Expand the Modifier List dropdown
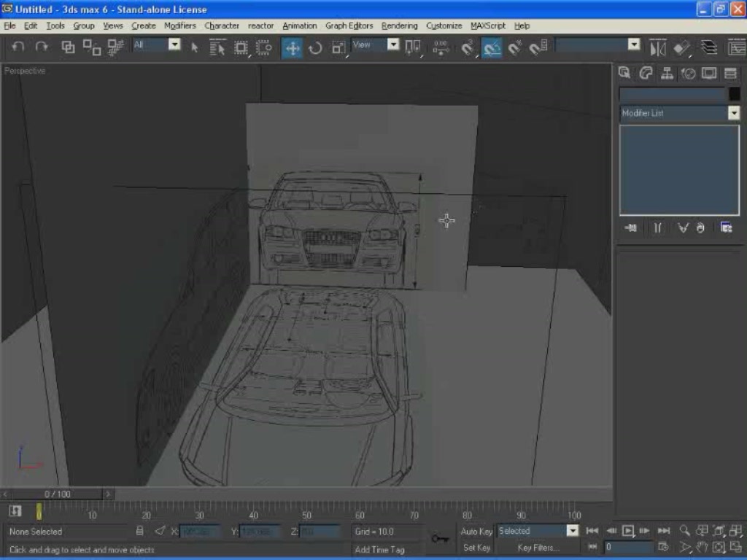747x560 pixels. (733, 113)
